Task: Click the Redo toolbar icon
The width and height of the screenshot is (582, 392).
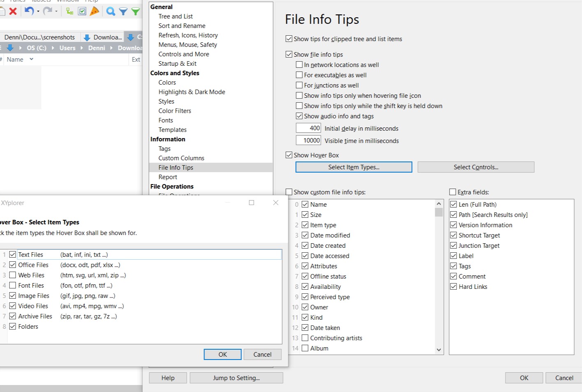Action: tap(48, 11)
